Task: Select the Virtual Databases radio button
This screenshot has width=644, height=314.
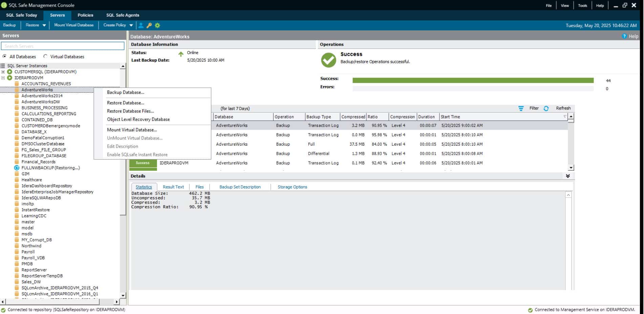Action: tap(45, 57)
